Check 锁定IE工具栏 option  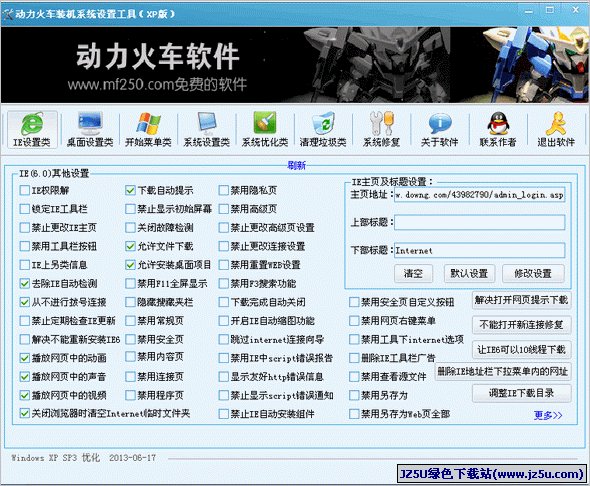pyautogui.click(x=24, y=209)
